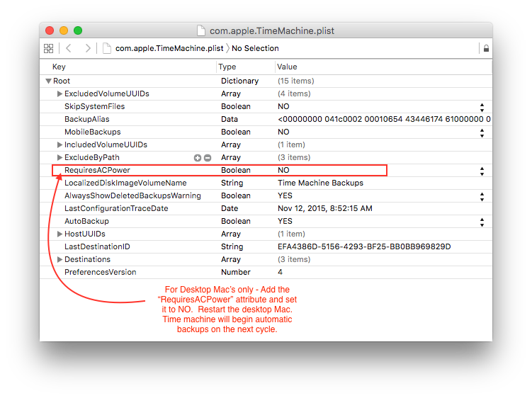Select the LastDestinationID key

97,246
